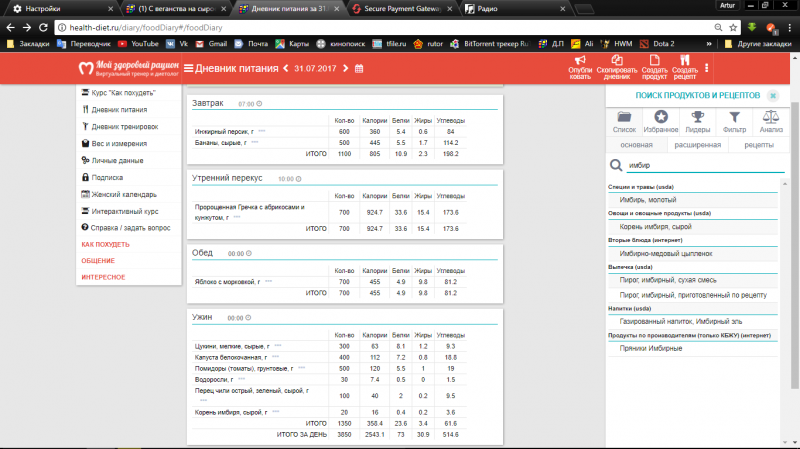Open the three-dot more options menu

tap(707, 68)
